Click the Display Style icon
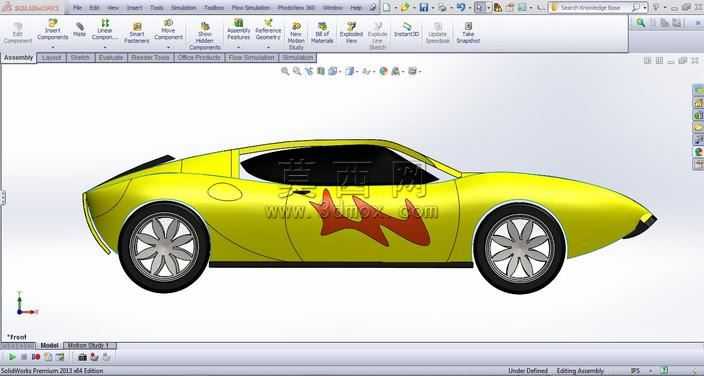This screenshot has width=704, height=376. tap(349, 71)
